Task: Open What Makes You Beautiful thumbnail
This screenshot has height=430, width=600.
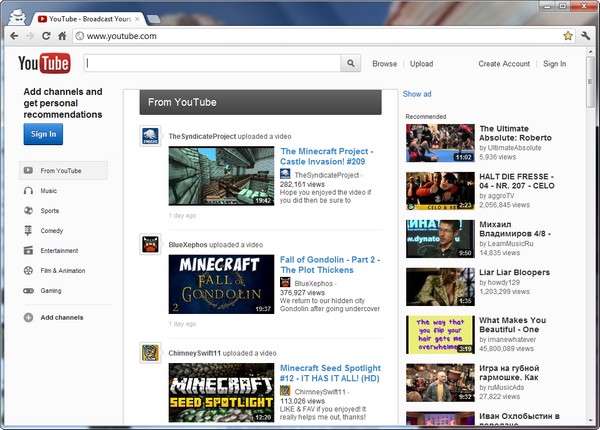Action: 440,335
